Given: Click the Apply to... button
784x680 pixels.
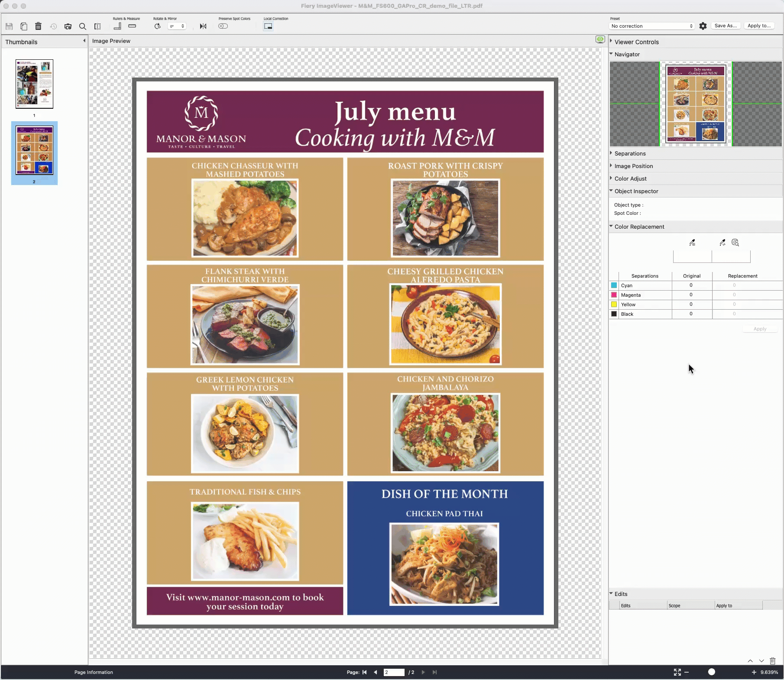Looking at the screenshot, I should pos(759,26).
